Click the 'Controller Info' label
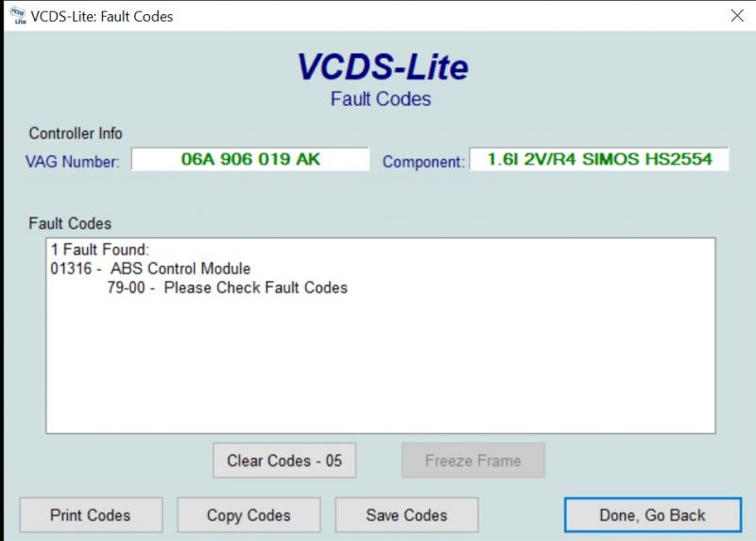The image size is (756, 541). pos(76,133)
